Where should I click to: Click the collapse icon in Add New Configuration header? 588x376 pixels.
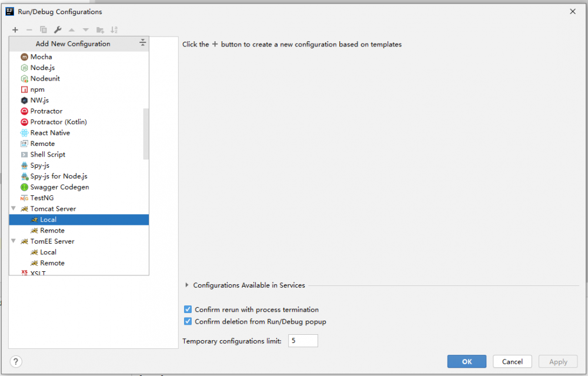[x=142, y=42]
